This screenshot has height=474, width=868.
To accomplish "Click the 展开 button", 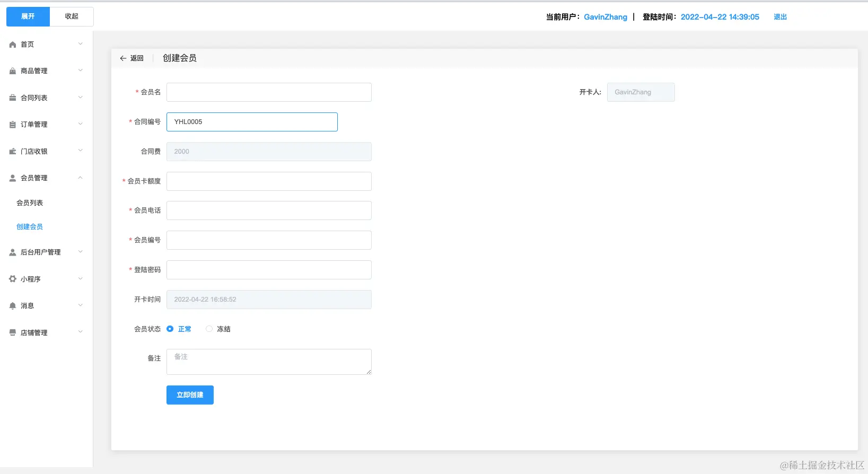I will click(28, 16).
